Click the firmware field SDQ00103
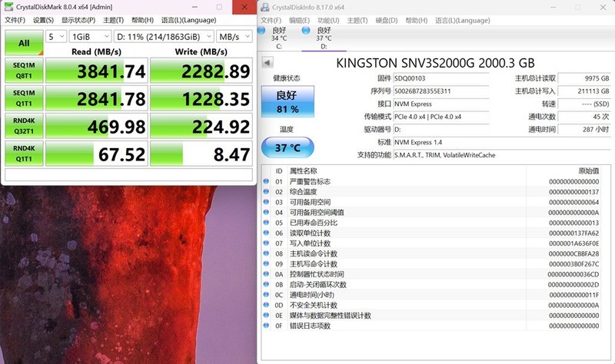 tap(441, 78)
